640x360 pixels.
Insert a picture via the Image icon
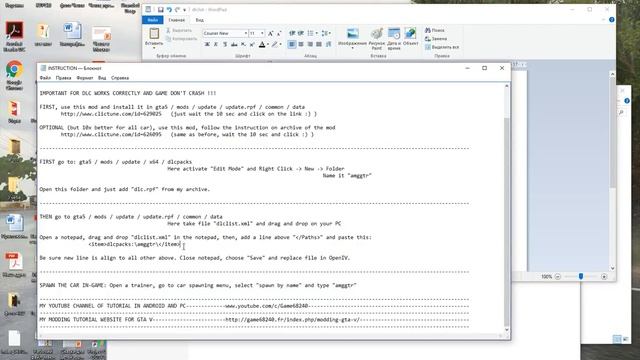[353, 33]
